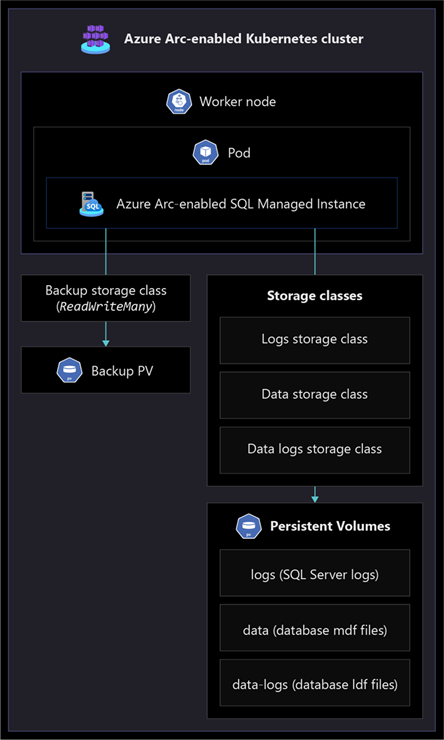
Task: Click the Azure Arc-enabled Kubernetes cluster title
Action: tap(244, 39)
